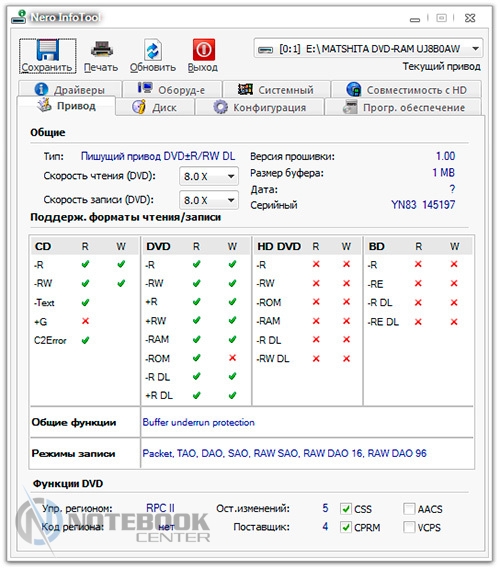Click the HD DVD -R read cross
The height and width of the screenshot is (569, 500).
[x=316, y=264]
